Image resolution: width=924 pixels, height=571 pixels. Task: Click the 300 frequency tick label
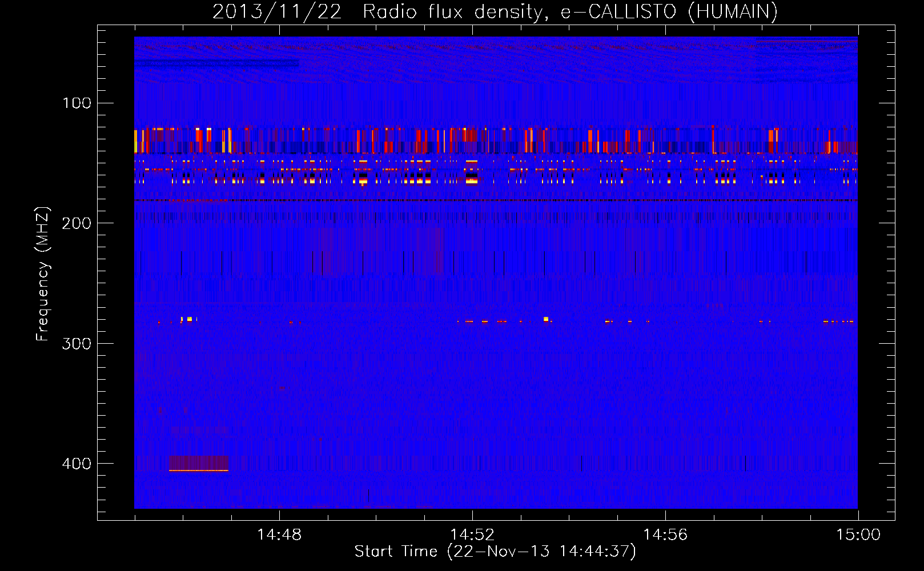pos(77,343)
